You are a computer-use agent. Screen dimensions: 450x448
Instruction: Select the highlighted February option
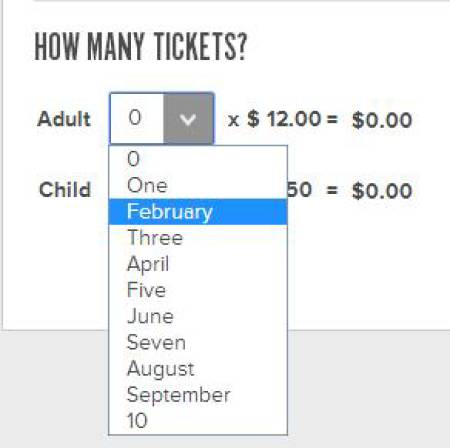coord(198,211)
